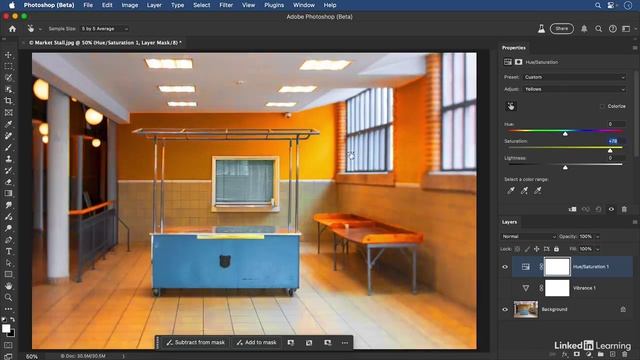Click Subtract from mask button

[x=195, y=342]
